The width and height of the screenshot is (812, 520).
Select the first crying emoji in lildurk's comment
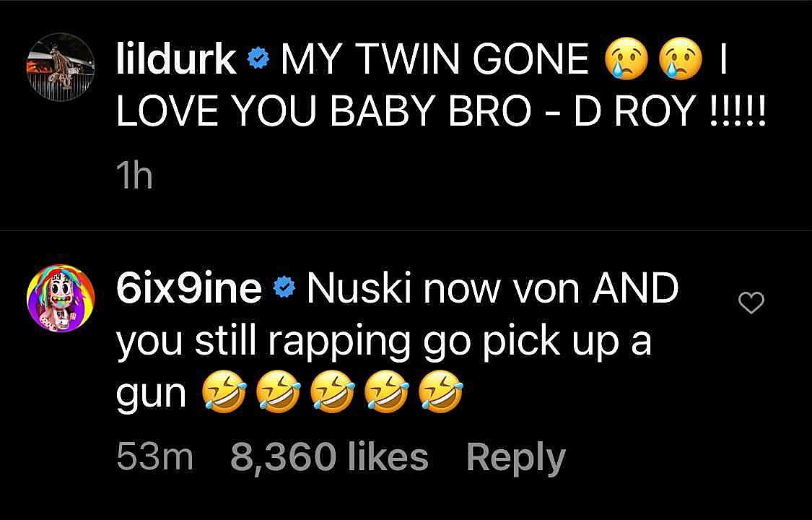click(626, 58)
